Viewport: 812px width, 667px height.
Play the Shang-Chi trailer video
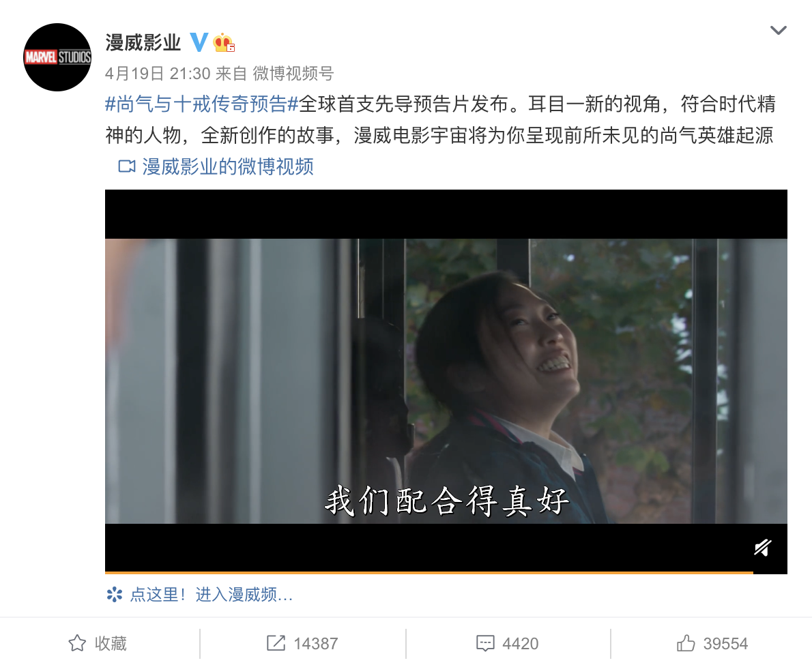click(x=446, y=381)
